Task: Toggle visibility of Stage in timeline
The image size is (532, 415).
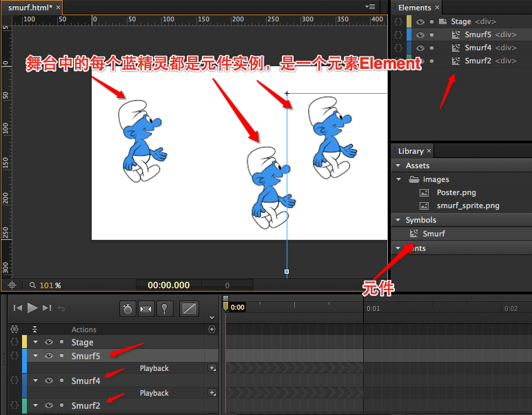Action: tap(49, 342)
